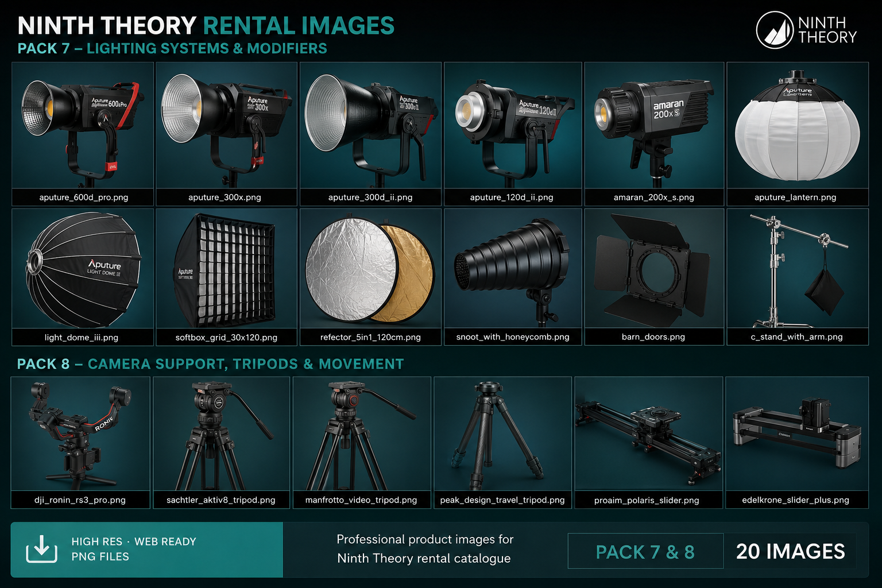Click the Pack 8 Camera Support heading
Image resolution: width=882 pixels, height=588 pixels.
pos(210,364)
